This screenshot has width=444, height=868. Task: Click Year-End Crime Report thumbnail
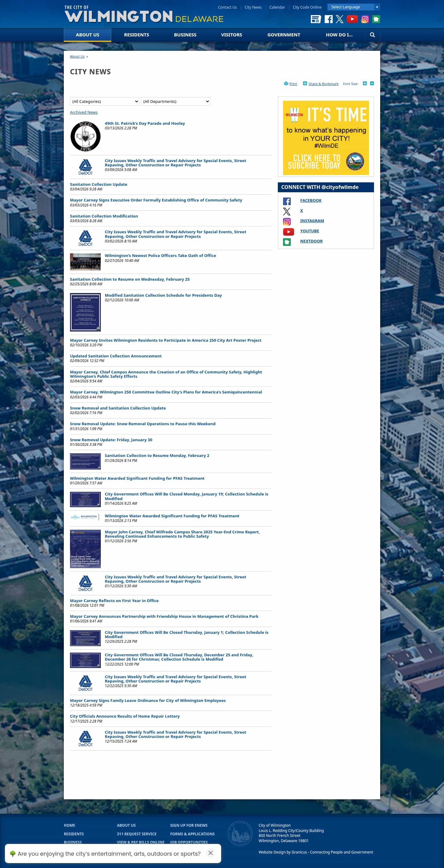coord(85,548)
